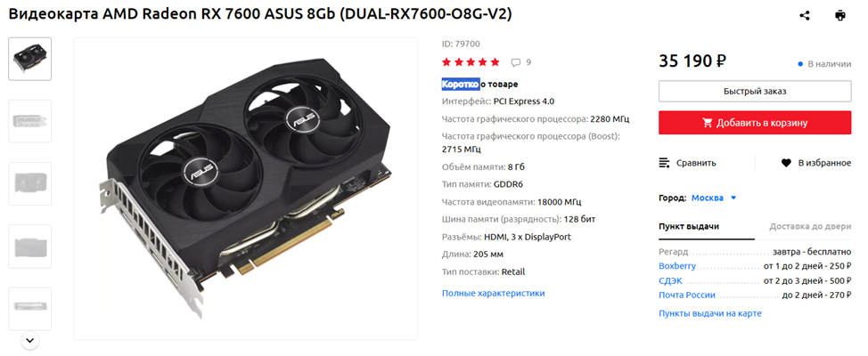Expand more thumbnails with down chevron
This screenshot has width=868, height=356.
coord(30,340)
